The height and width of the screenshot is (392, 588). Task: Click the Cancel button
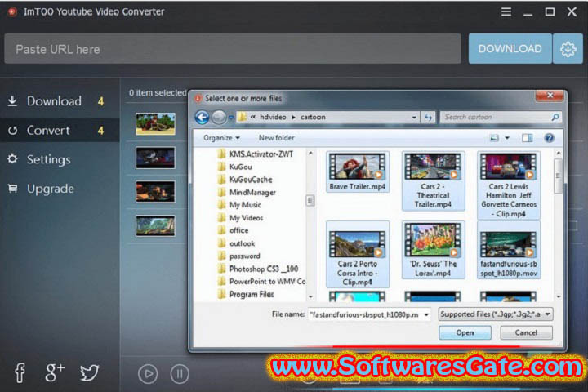pos(526,332)
